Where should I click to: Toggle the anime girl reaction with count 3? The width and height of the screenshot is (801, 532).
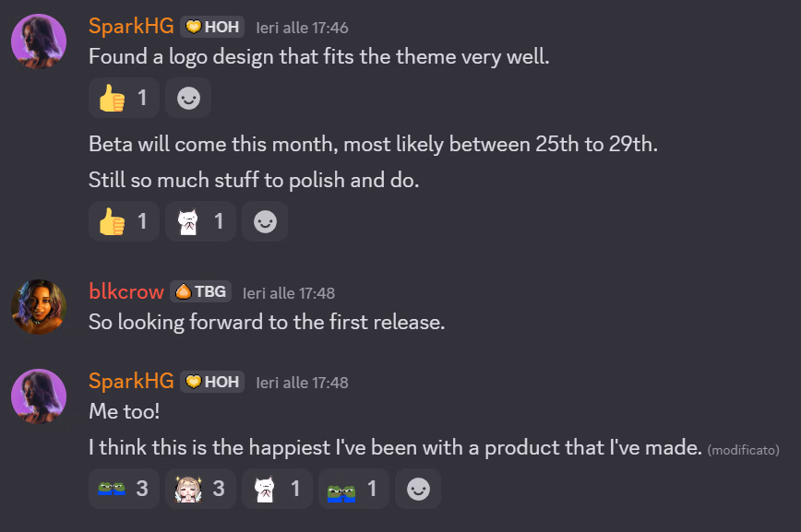200,489
